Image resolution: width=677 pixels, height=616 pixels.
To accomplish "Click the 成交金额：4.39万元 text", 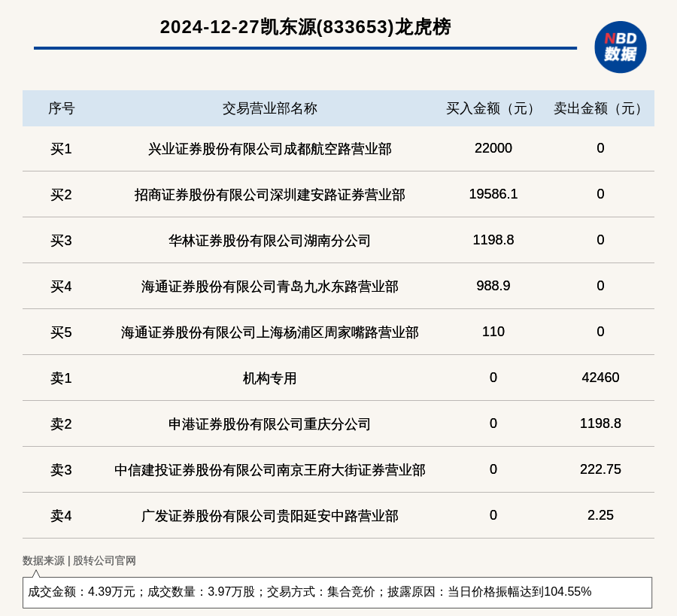I will 81,591.
